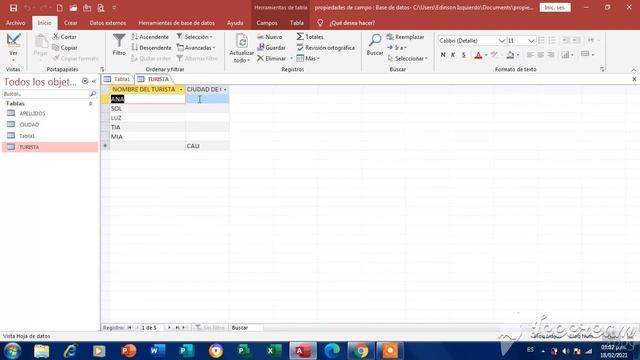Go to the next record navigation arrow

(x=169, y=328)
